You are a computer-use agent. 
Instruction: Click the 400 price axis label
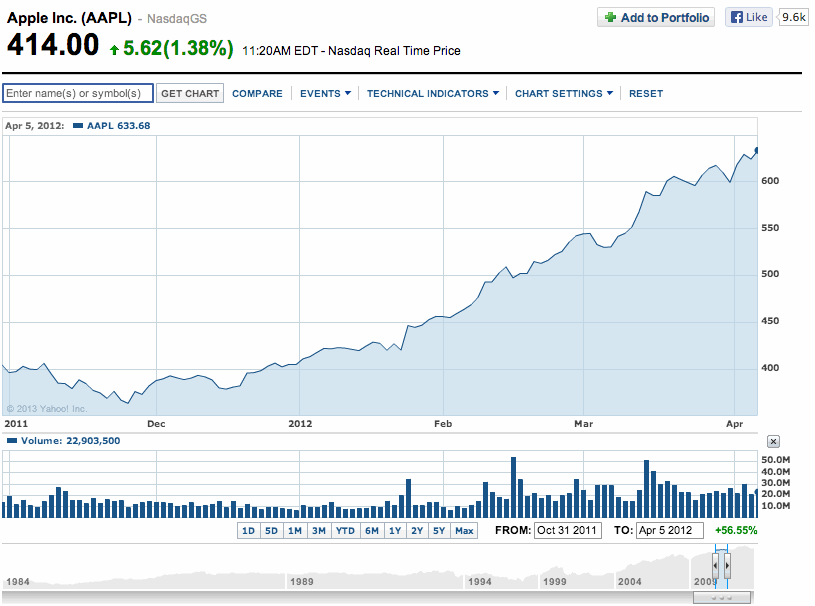pyautogui.click(x=770, y=368)
